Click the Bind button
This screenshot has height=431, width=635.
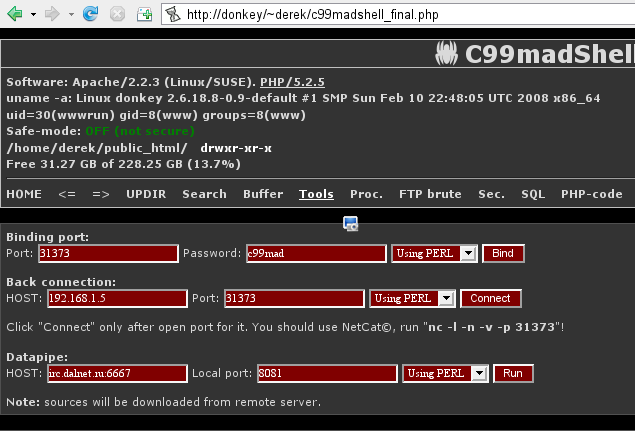click(503, 254)
